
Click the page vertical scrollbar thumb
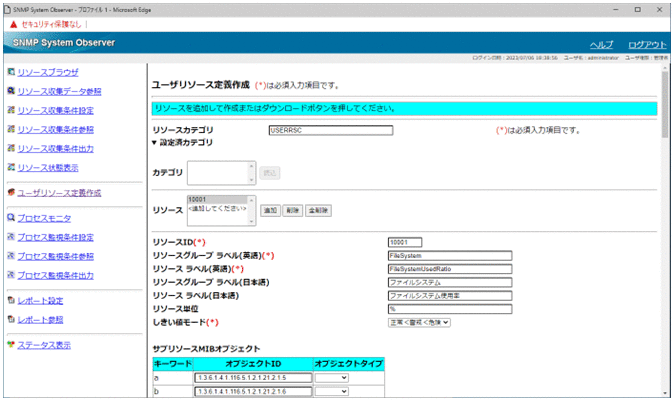[665, 105]
